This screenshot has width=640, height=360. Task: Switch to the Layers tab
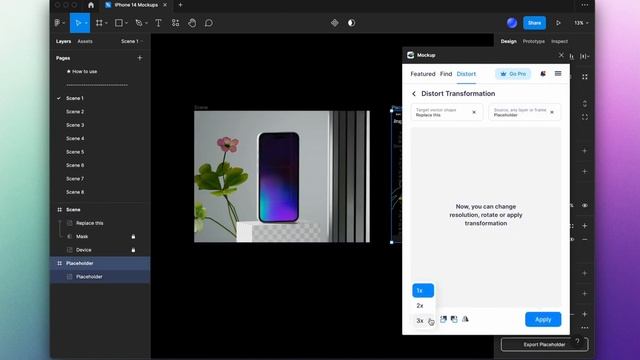63,41
